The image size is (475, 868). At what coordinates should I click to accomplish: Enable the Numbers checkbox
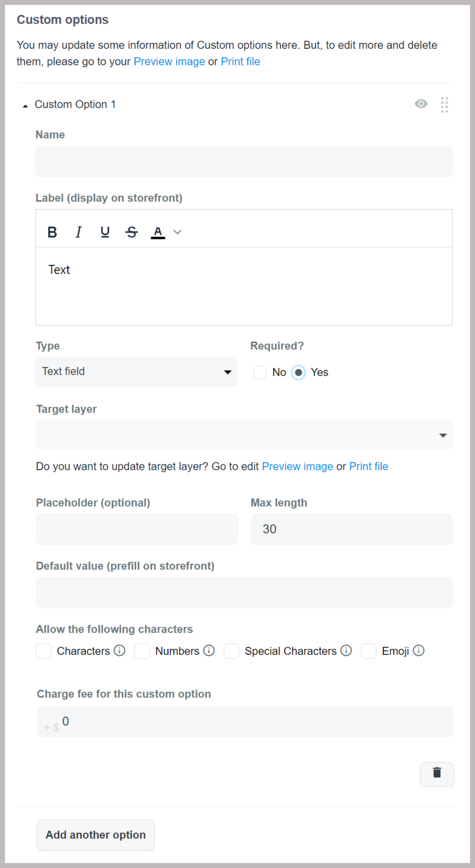tap(142, 651)
